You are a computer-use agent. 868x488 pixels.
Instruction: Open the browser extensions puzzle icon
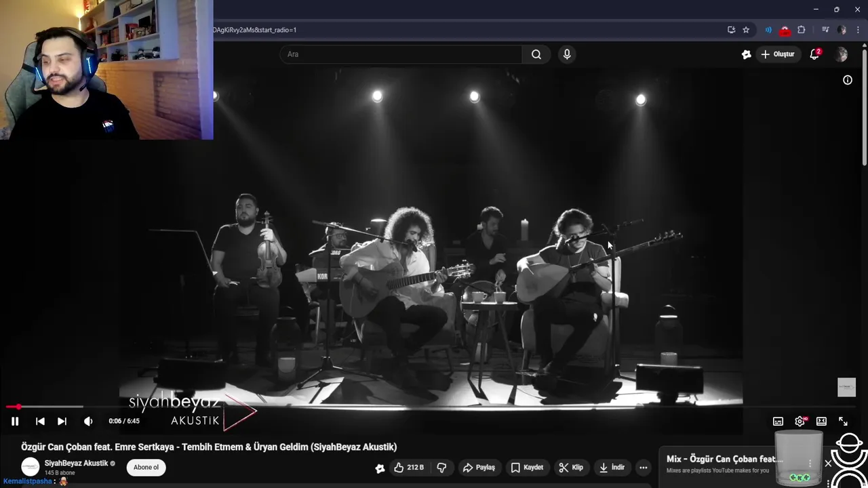tap(802, 30)
